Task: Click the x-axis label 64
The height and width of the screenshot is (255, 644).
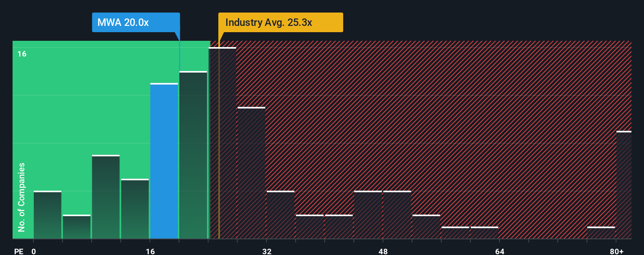Action: pyautogui.click(x=499, y=251)
